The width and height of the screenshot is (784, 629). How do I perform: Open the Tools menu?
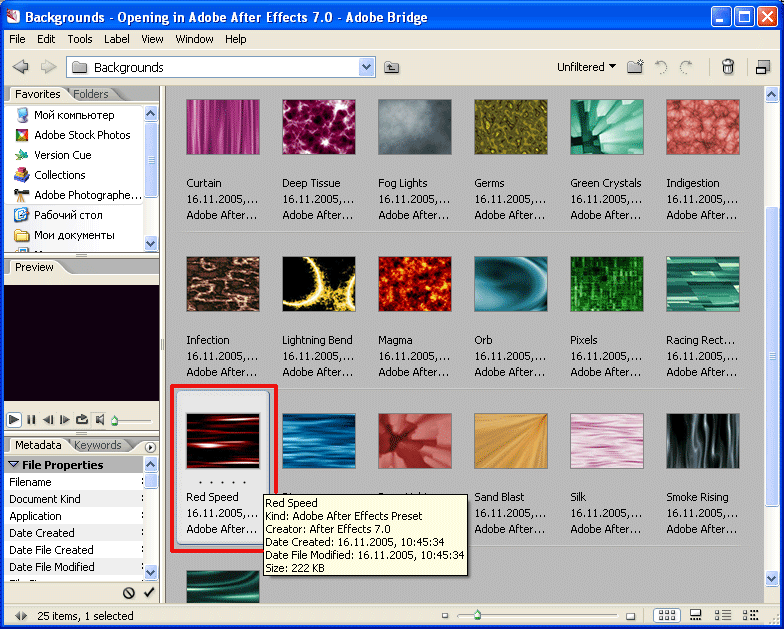click(80, 39)
